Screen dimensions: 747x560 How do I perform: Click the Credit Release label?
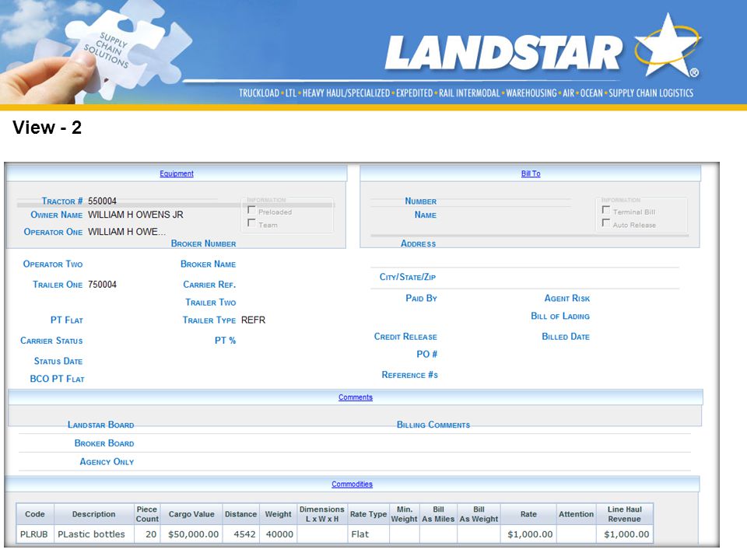405,337
